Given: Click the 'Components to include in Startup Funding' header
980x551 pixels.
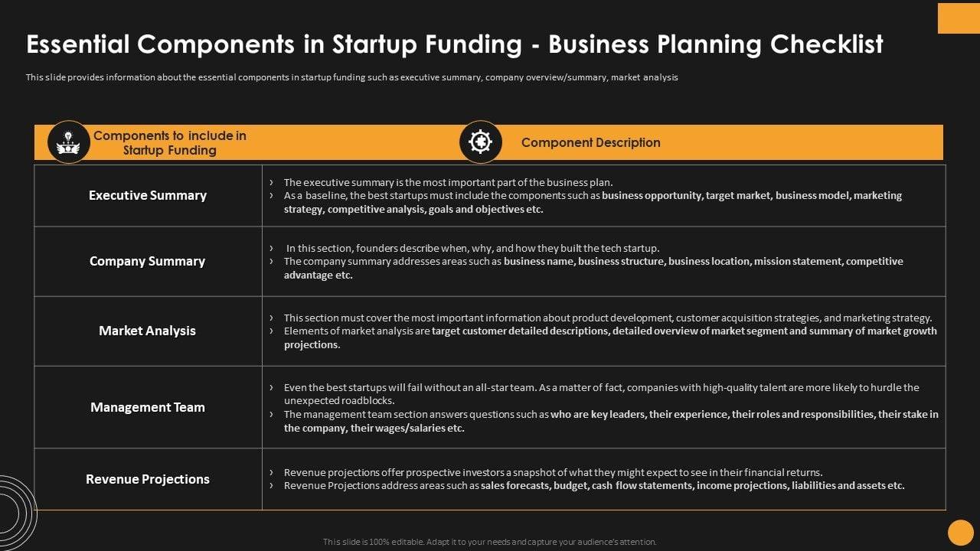Looking at the screenshot, I should point(170,143).
